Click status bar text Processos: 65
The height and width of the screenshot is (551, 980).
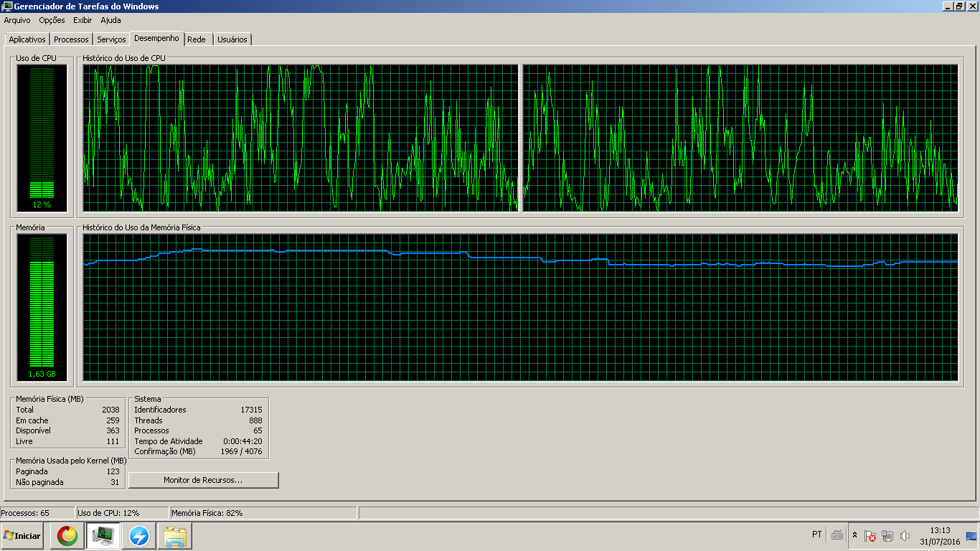point(24,513)
